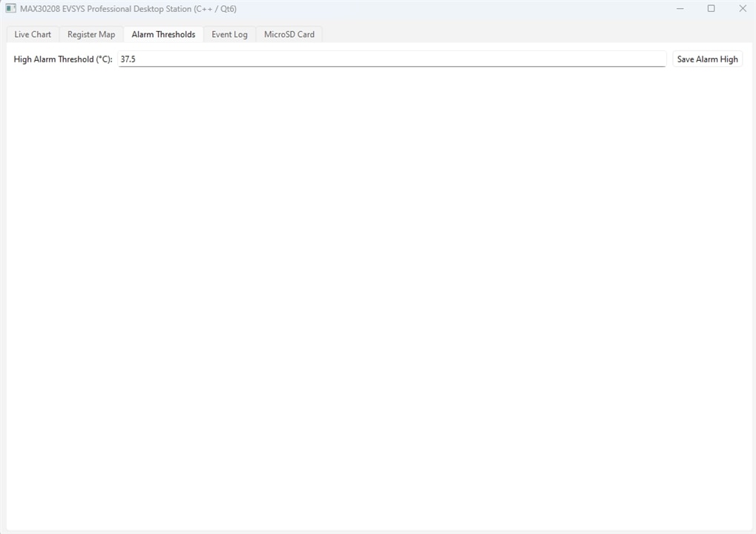Open the Register Map tab

(91, 34)
